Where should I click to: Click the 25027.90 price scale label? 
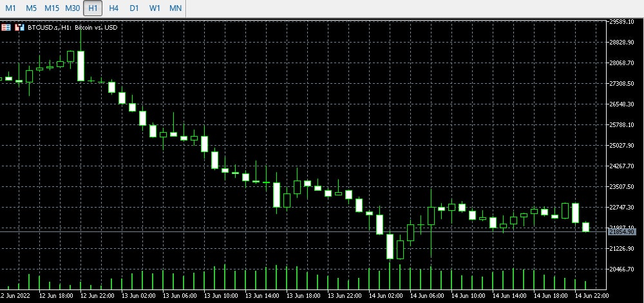coord(622,145)
